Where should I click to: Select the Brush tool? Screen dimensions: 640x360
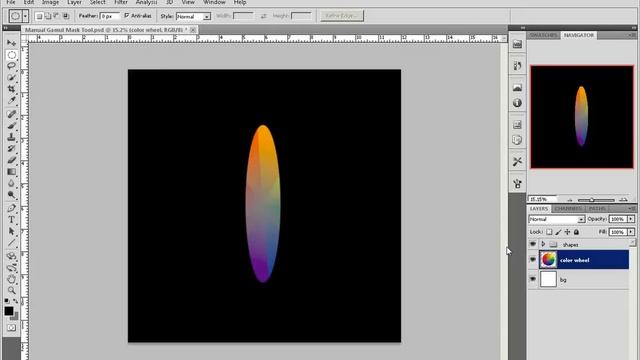pyautogui.click(x=11, y=126)
